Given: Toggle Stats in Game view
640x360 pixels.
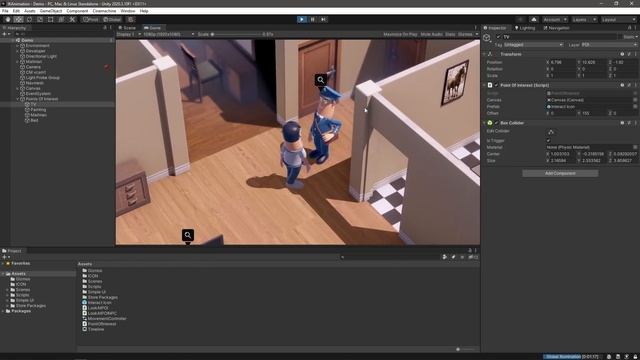Looking at the screenshot, I should click(450, 34).
